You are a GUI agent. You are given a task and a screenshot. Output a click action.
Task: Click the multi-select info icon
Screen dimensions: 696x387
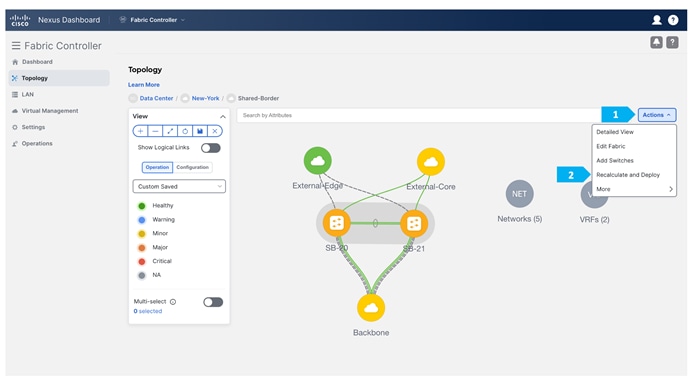(x=173, y=302)
